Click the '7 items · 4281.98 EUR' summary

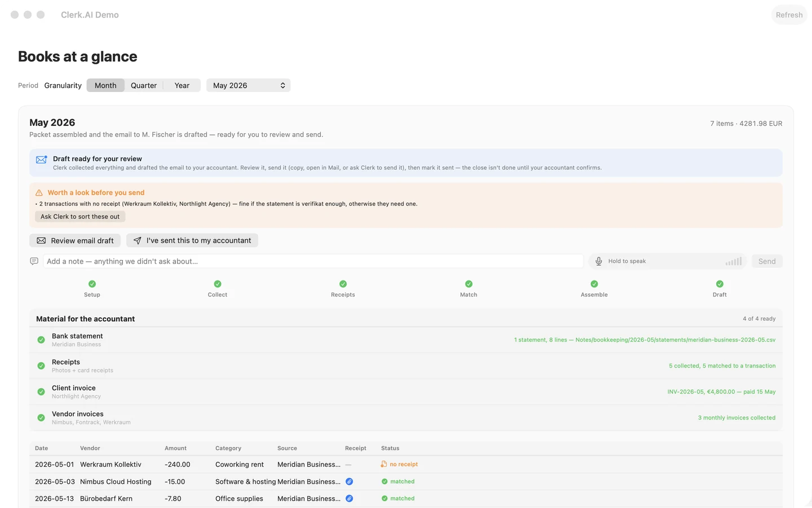coord(746,124)
